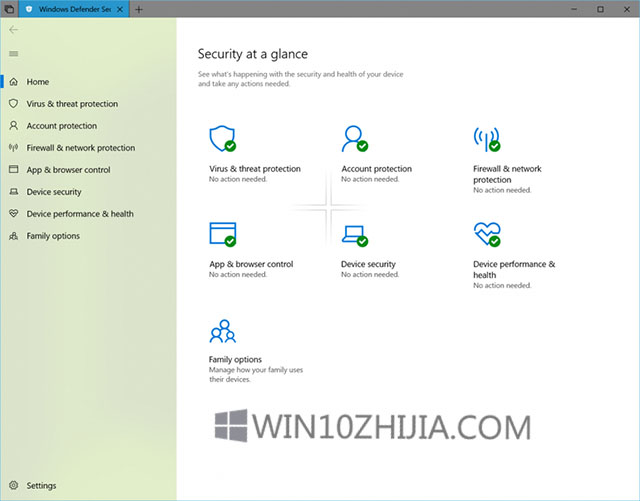Click the heart icon beside Device performance & health in sidebar
The height and width of the screenshot is (501, 640).
tap(13, 213)
